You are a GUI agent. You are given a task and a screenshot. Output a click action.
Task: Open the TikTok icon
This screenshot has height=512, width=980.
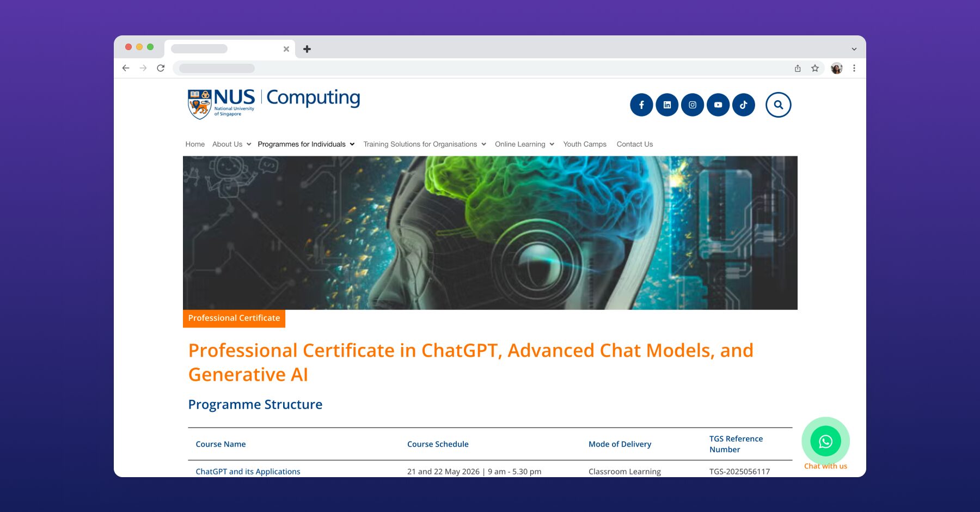pos(744,105)
